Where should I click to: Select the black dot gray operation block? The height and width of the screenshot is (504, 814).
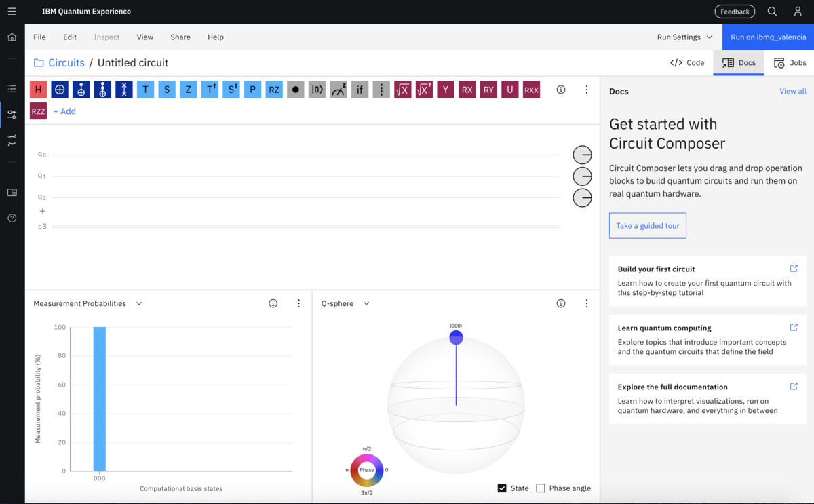click(x=295, y=90)
